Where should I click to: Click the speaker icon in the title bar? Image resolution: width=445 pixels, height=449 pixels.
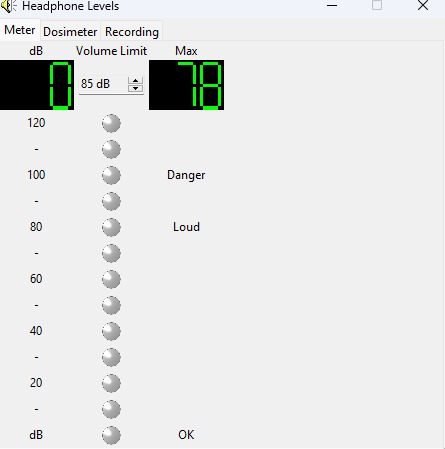8,6
